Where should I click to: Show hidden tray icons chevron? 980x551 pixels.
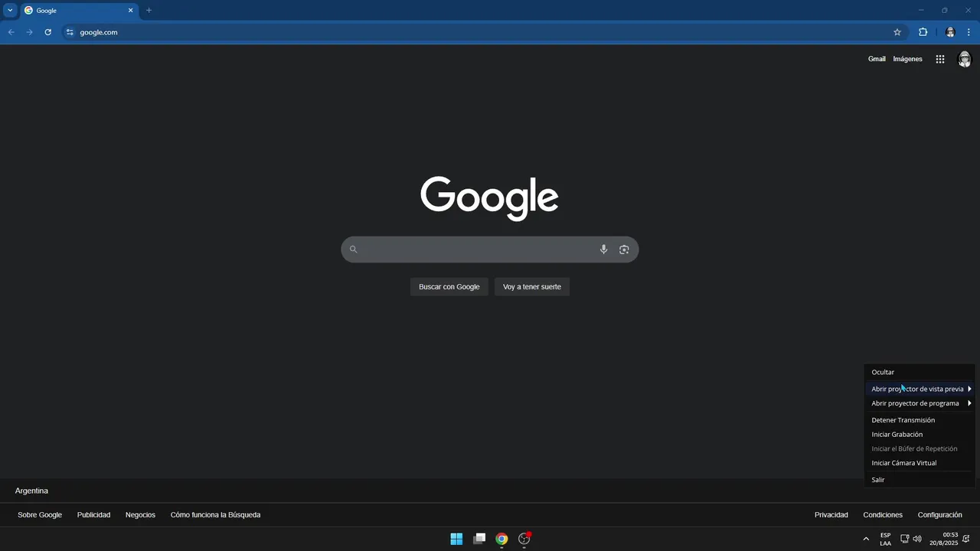pyautogui.click(x=866, y=539)
